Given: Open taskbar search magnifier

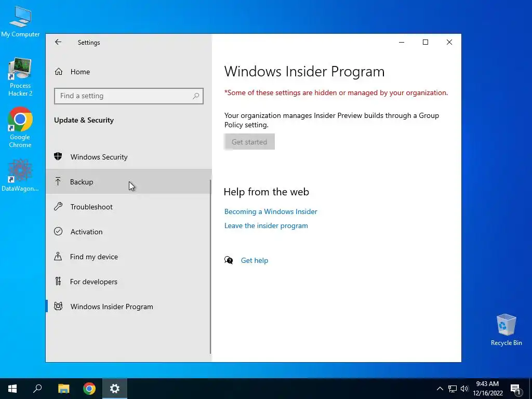Looking at the screenshot, I should click(x=37, y=389).
